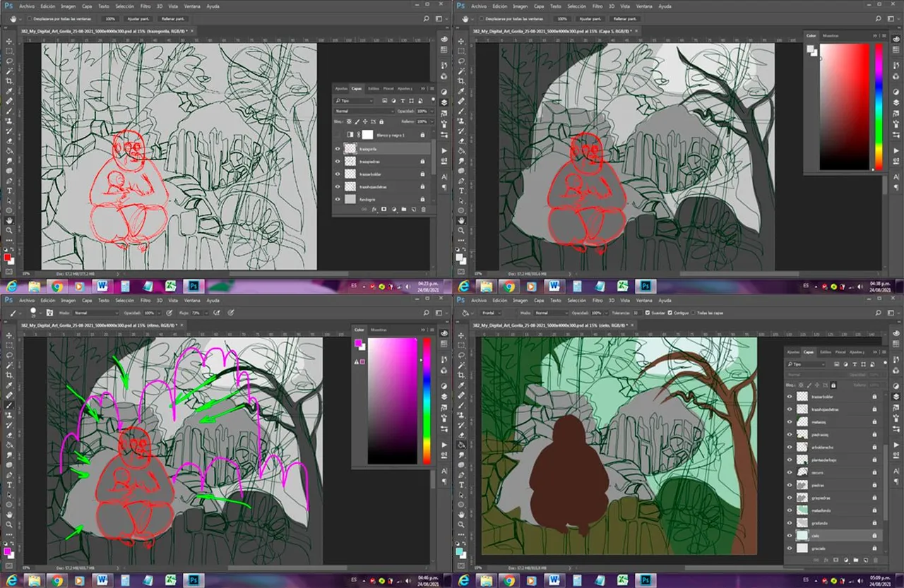Viewport: 904px width, 588px height.
Task: Click Ajustar pant. button in trazogorila window
Action: tap(138, 18)
